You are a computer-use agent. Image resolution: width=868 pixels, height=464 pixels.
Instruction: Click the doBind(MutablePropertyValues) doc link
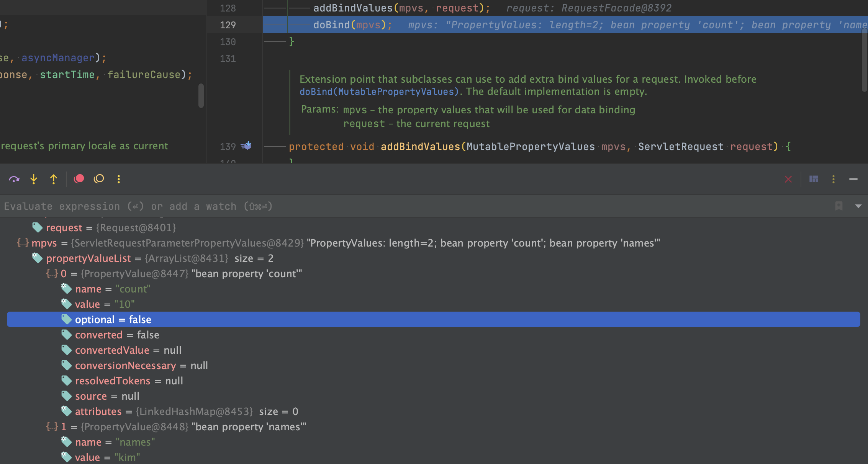(379, 92)
